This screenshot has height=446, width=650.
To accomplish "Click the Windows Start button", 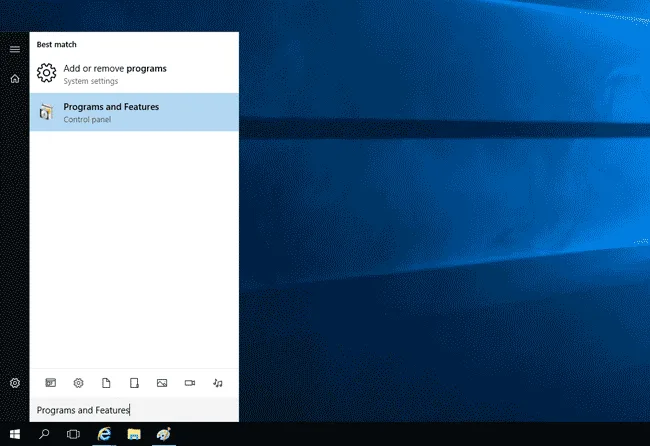I will point(15,435).
